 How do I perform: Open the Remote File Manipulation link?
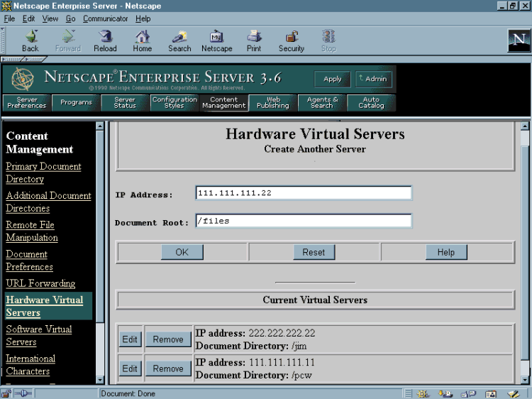[x=32, y=231]
